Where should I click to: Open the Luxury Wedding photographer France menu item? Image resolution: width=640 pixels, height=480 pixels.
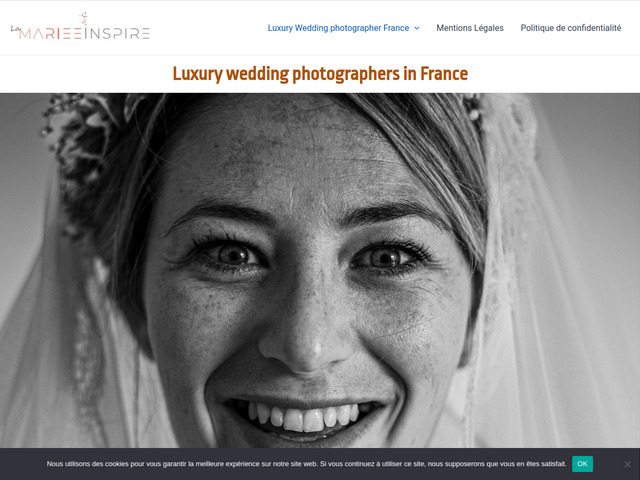(x=338, y=28)
